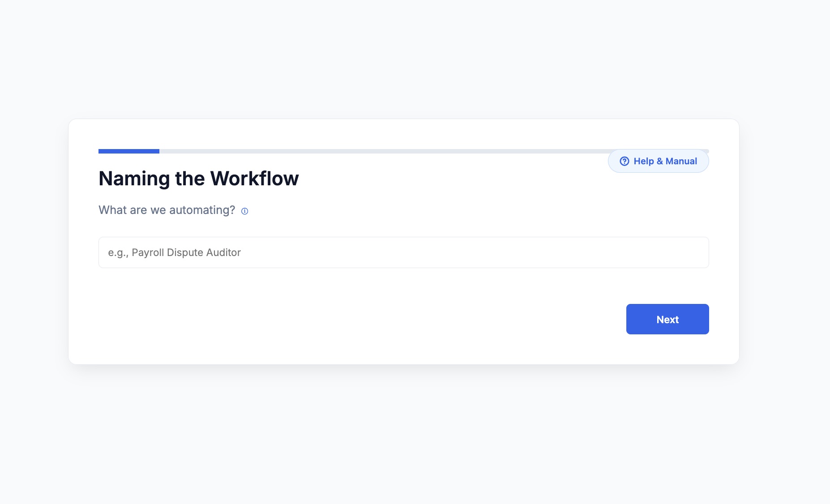The image size is (830, 504).
Task: Place cursor in the automation name textbox
Action: click(x=403, y=252)
